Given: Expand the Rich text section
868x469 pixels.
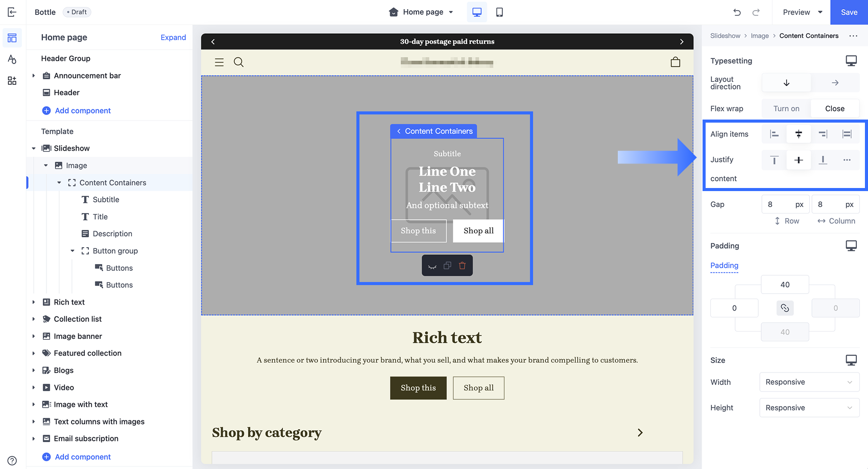Looking at the screenshot, I should click(34, 302).
